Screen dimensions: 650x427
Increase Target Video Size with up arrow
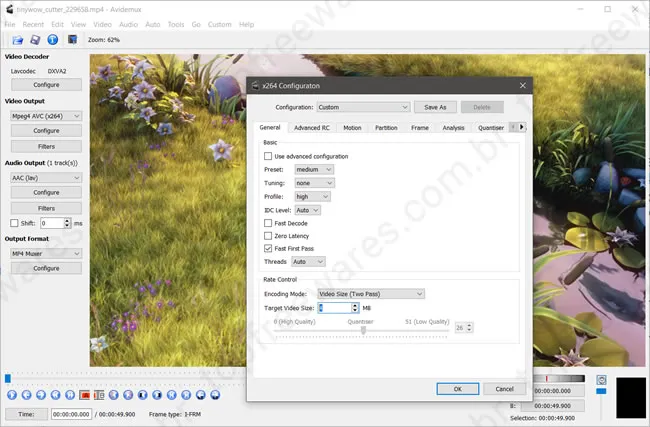(x=355, y=306)
